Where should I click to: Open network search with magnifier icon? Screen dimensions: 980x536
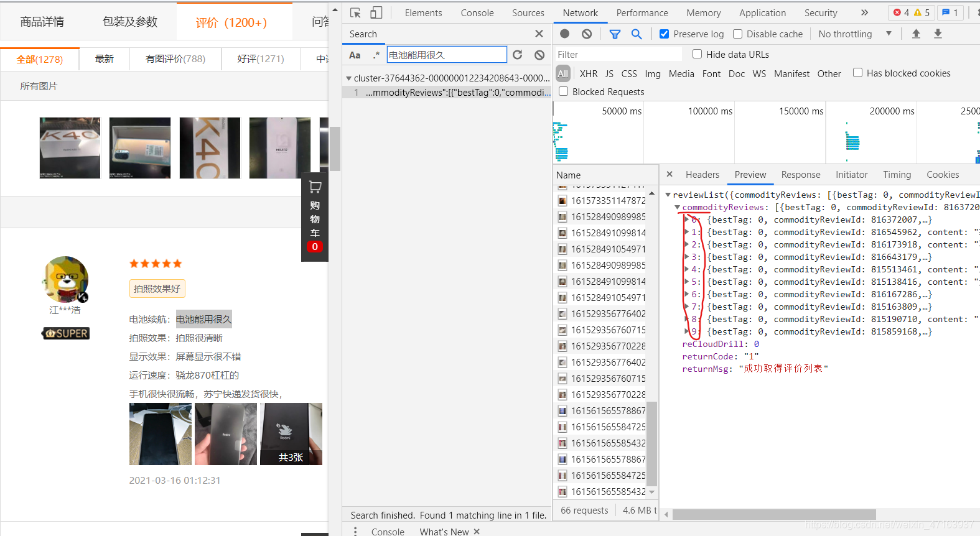[x=637, y=34]
